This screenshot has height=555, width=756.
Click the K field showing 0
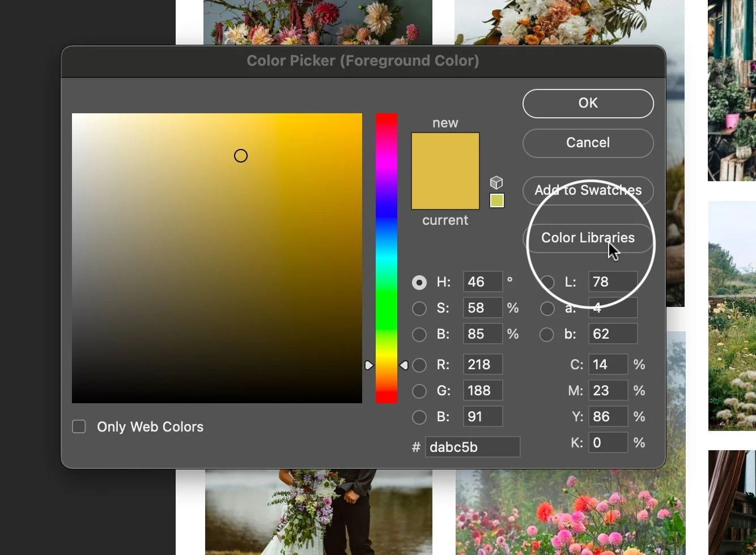[x=608, y=442]
